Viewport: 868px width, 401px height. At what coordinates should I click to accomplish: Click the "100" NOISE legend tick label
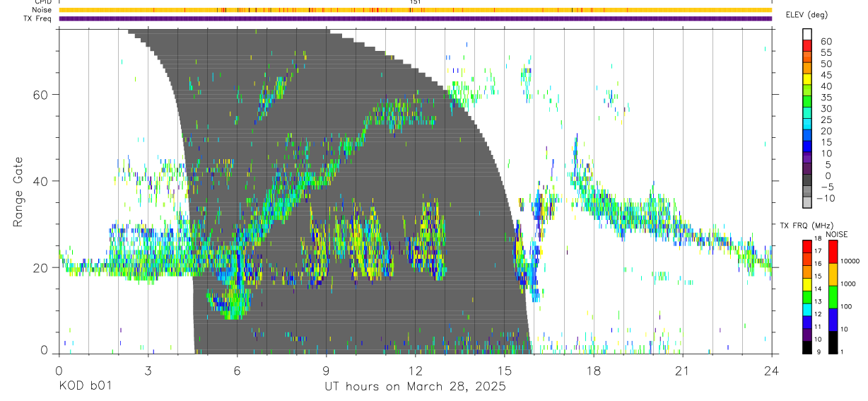847,306
